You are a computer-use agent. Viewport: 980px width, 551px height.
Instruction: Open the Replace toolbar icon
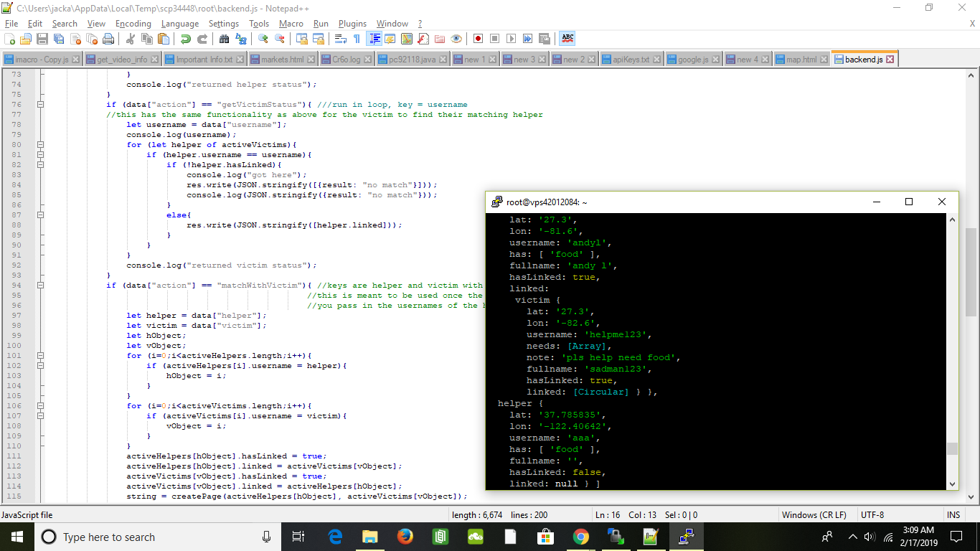coord(241,39)
